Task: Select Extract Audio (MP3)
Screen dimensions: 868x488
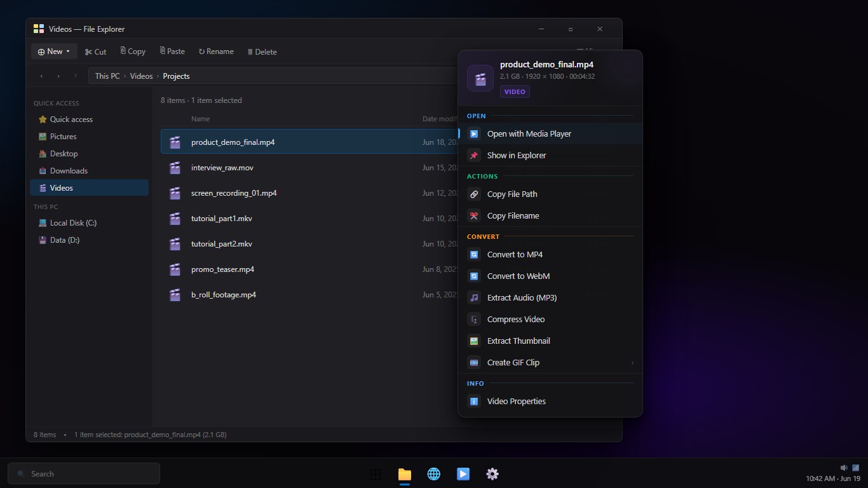Action: tap(550, 297)
